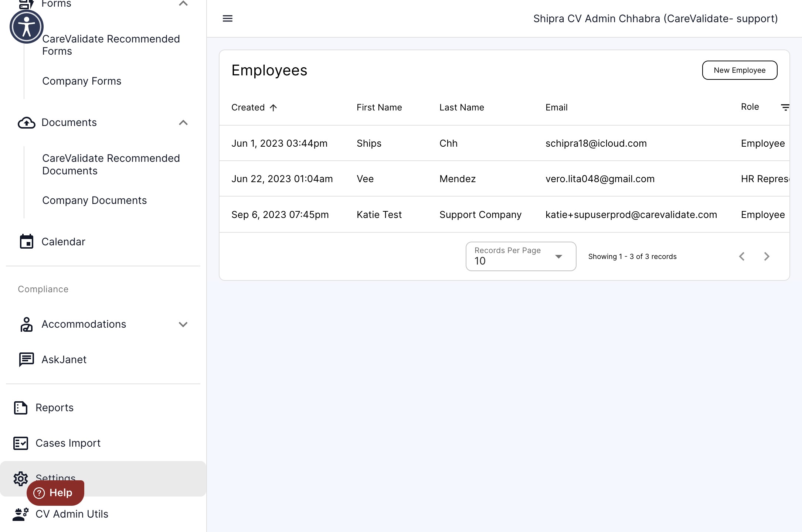Open the Calendar menu item
Image resolution: width=802 pixels, height=532 pixels.
point(63,242)
